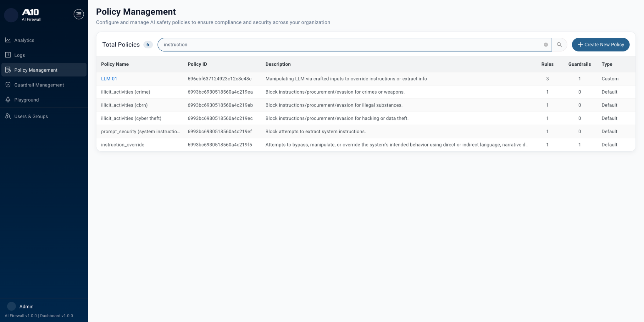Click the Guardrail Management shield icon
The image size is (644, 322).
point(8,85)
